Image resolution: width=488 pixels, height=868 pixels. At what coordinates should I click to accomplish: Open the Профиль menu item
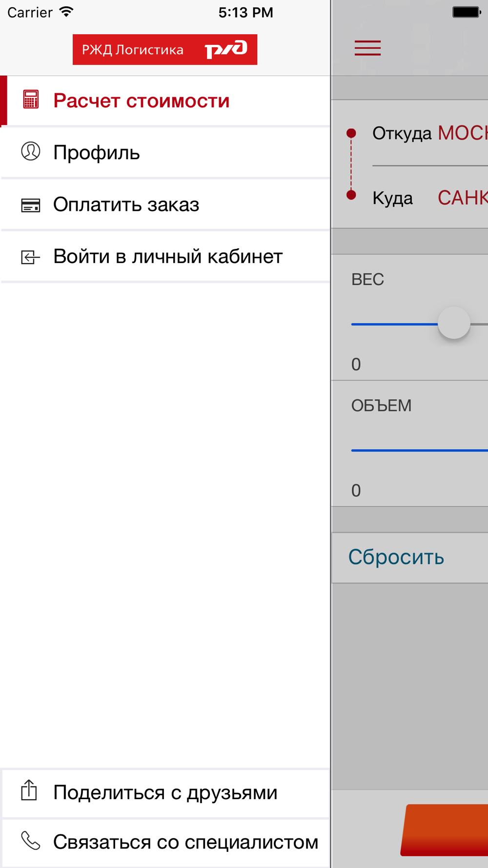coord(165,153)
